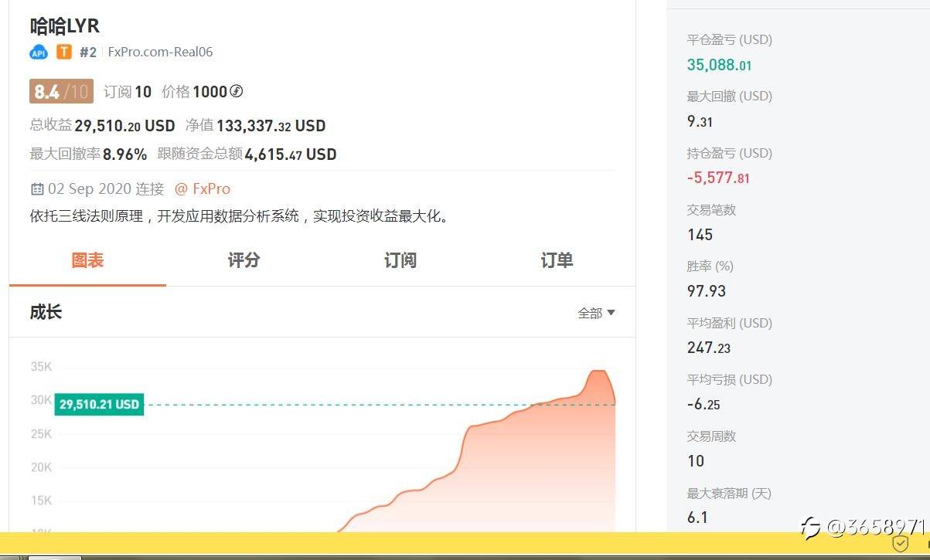Click the orange T badge icon
Viewport: 930px width, 560px height.
tap(64, 52)
